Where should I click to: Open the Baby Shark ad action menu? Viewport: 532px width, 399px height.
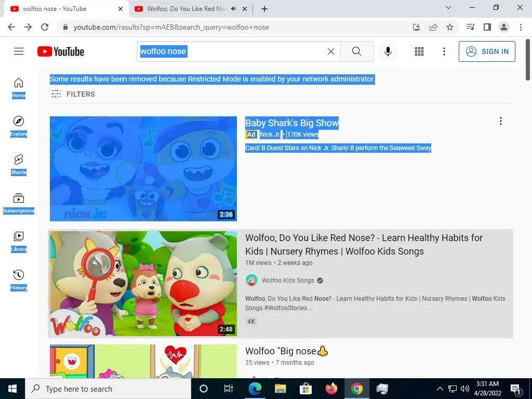500,121
